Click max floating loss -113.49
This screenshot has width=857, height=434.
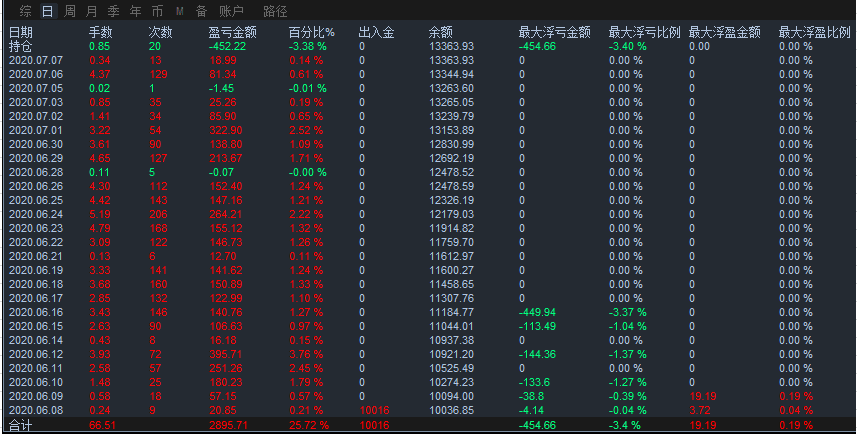537,326
